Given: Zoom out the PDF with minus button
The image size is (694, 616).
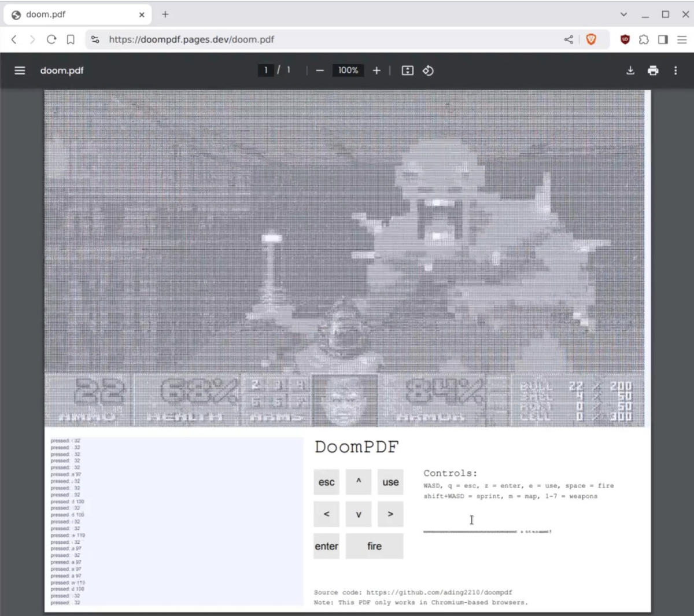Looking at the screenshot, I should click(320, 71).
